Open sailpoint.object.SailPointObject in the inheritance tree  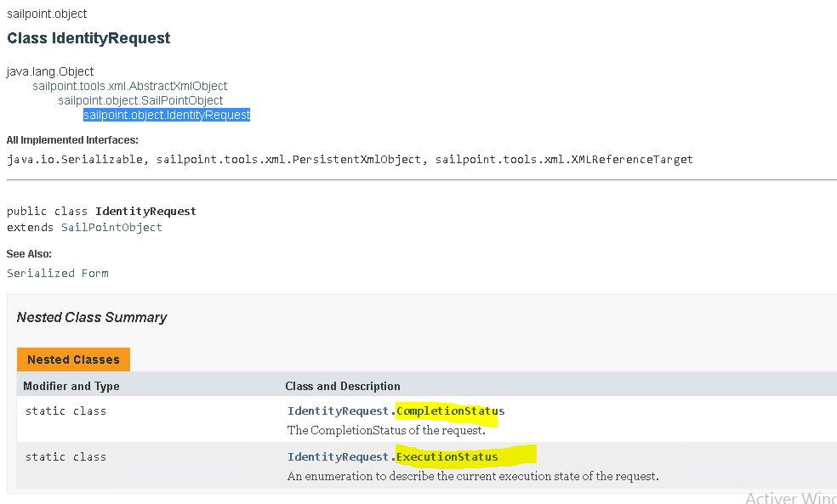coord(140,100)
